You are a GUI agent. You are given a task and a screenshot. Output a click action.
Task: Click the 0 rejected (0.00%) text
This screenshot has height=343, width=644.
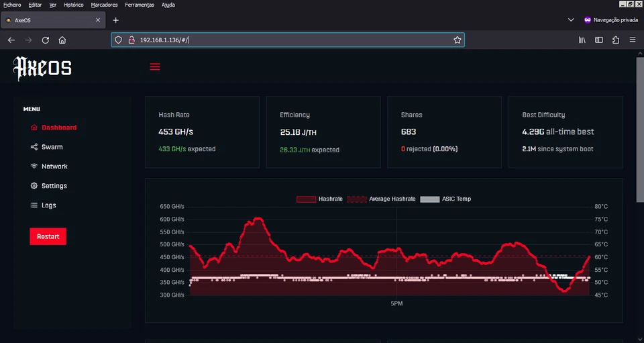pyautogui.click(x=429, y=149)
